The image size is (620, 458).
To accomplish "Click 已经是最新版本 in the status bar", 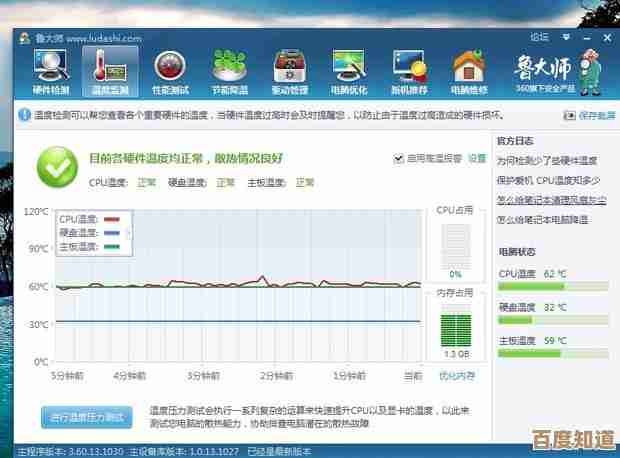I will pos(280,451).
